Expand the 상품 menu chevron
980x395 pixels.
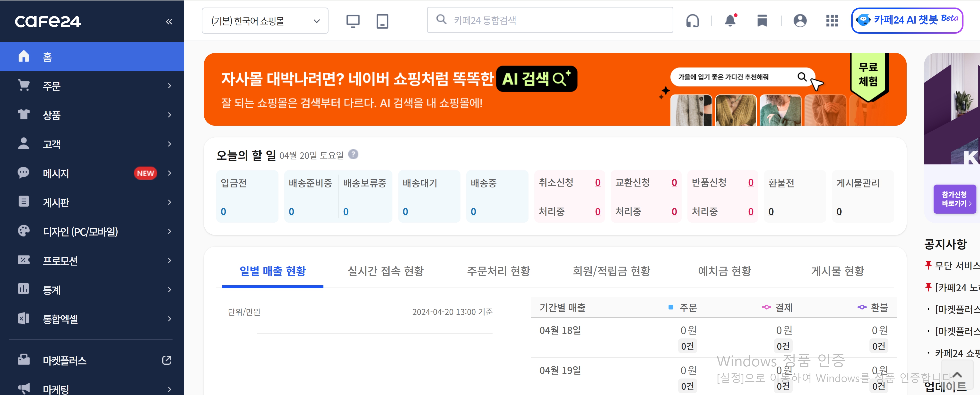(x=169, y=115)
